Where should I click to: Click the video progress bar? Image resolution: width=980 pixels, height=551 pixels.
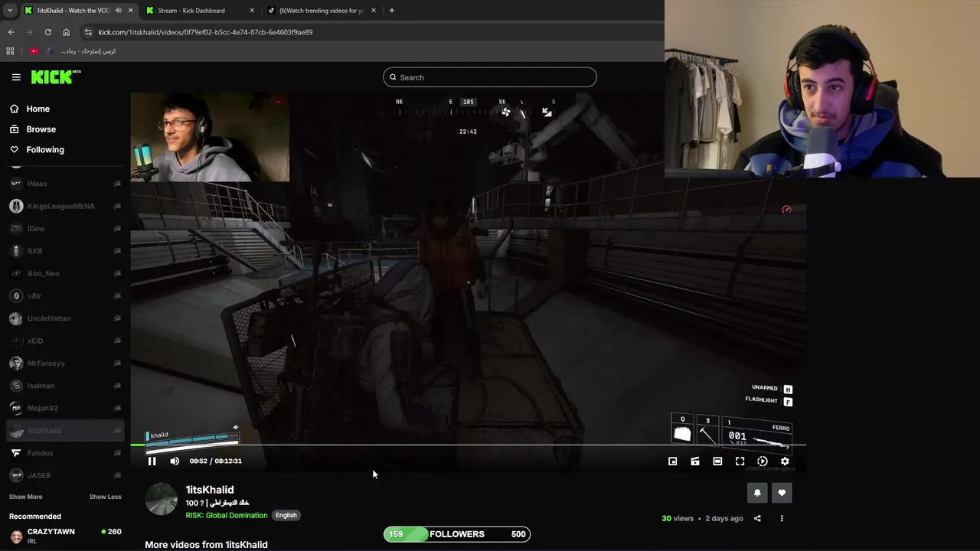click(468, 445)
